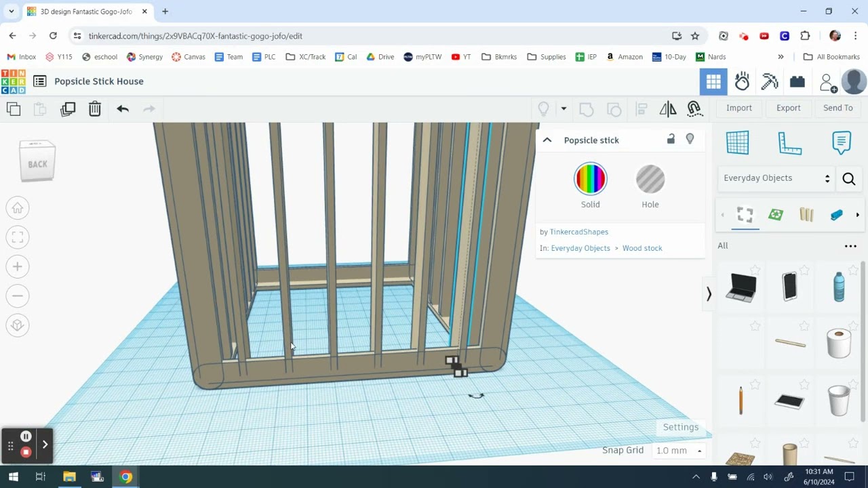The image size is (868, 488).
Task: Select the Notes tool
Action: pyautogui.click(x=841, y=142)
